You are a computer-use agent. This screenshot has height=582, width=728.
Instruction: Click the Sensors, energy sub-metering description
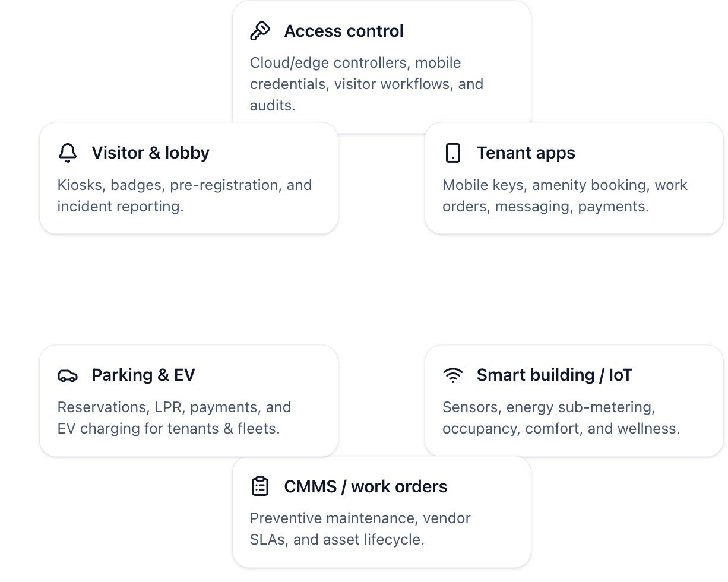click(561, 417)
